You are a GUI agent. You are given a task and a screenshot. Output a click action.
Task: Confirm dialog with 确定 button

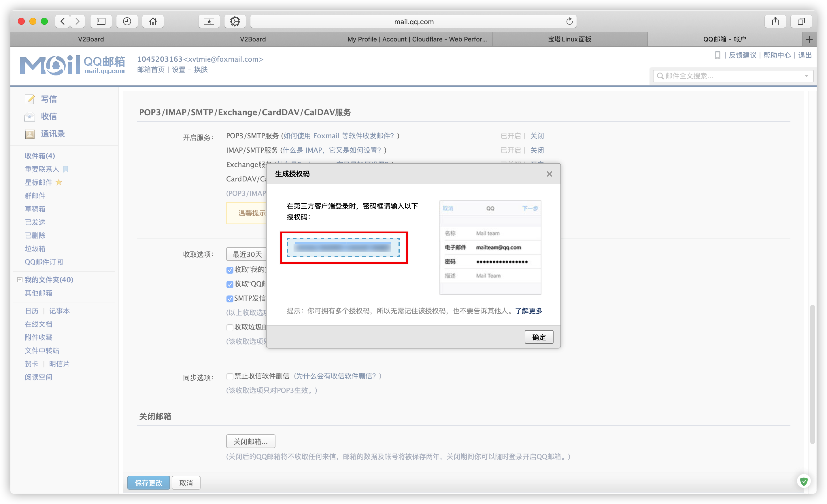click(x=539, y=337)
